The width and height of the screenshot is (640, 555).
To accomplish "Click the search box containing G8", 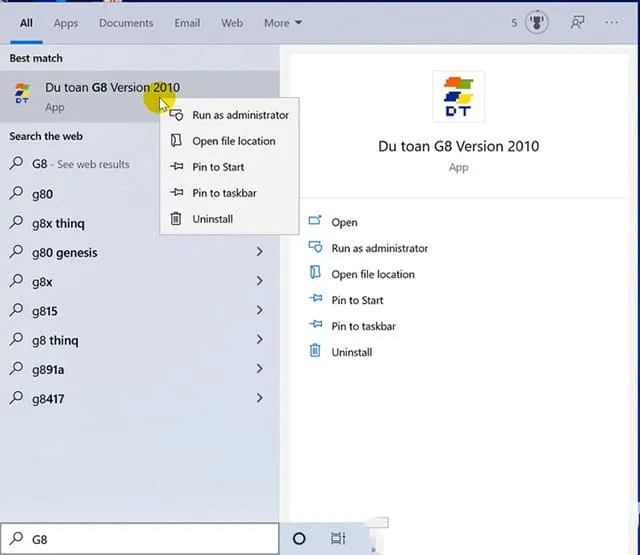I will 140,539.
